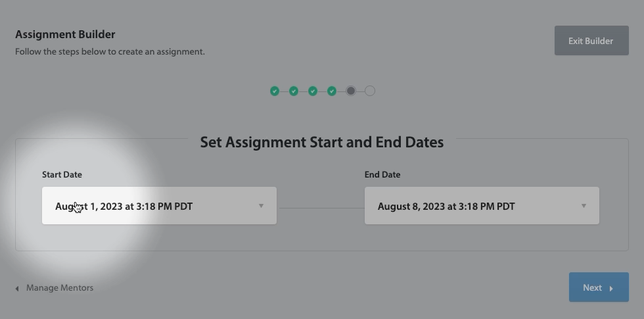
Task: Click the fourth completed step checkmark
Action: click(332, 91)
